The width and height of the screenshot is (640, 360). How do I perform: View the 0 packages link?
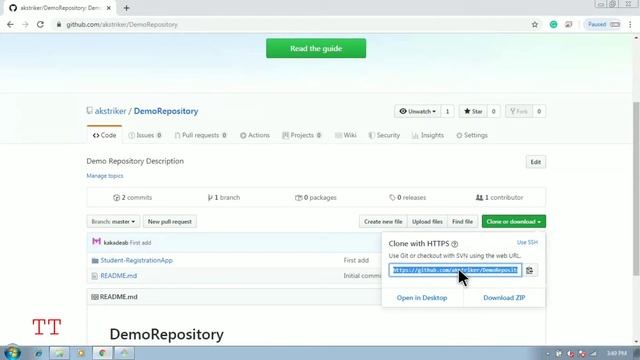(x=316, y=198)
